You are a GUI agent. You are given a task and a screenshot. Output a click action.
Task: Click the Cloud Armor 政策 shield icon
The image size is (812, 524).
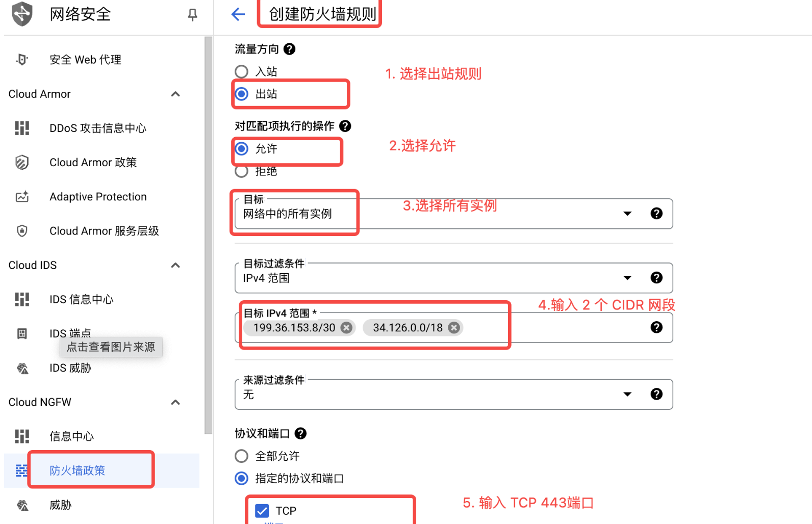pyautogui.click(x=22, y=163)
